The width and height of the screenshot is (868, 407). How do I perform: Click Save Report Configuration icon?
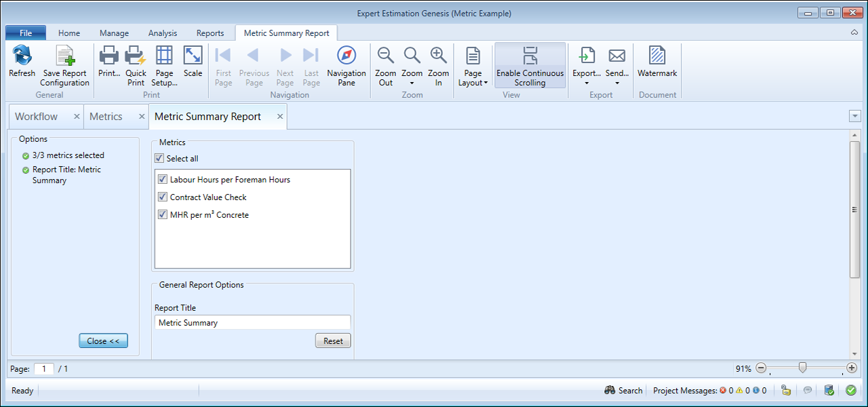coord(64,56)
